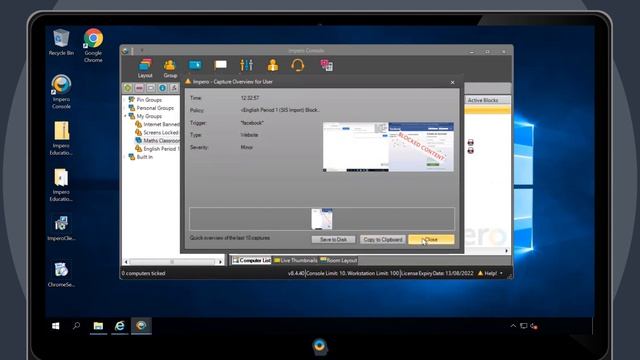Screen dimensions: 640x360
Task: Click the group panel scroll left arrow
Action: click(126, 262)
